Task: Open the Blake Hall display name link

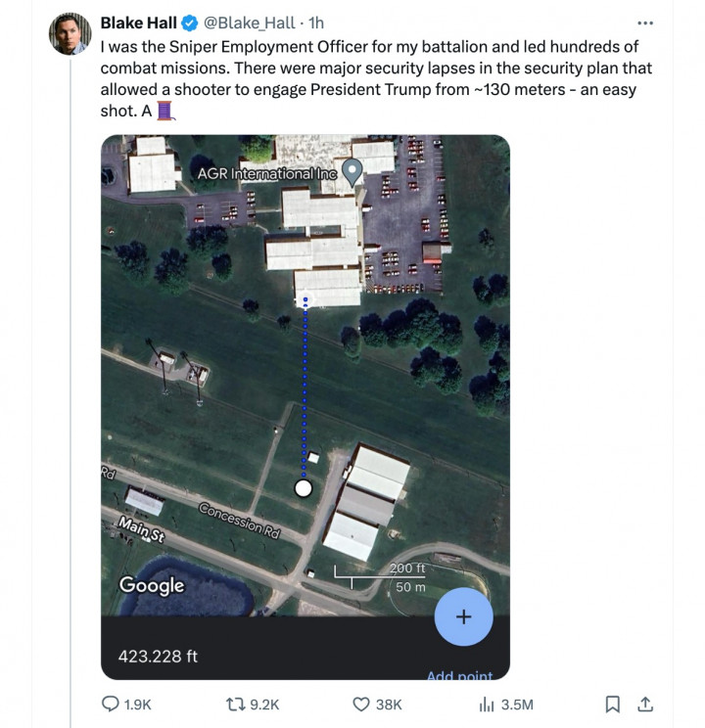Action: tap(139, 23)
